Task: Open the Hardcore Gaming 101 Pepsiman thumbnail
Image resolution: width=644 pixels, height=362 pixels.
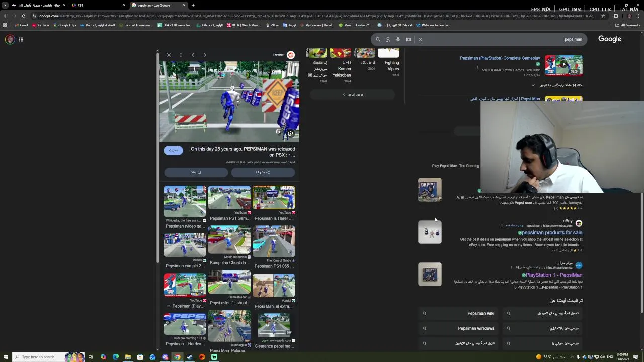Action: click(185, 324)
